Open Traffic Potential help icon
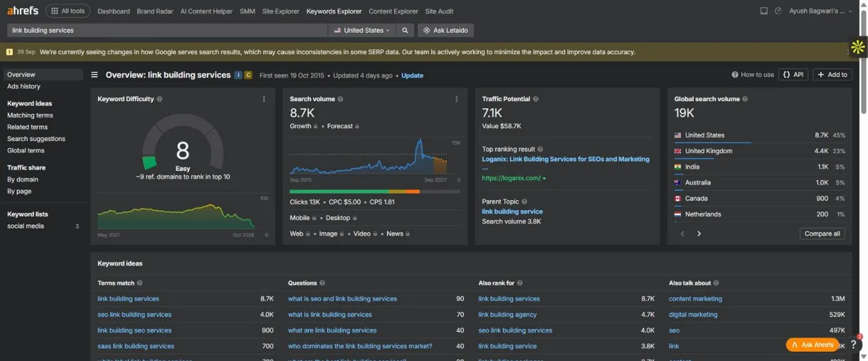The height and width of the screenshot is (361, 868). coord(536,99)
